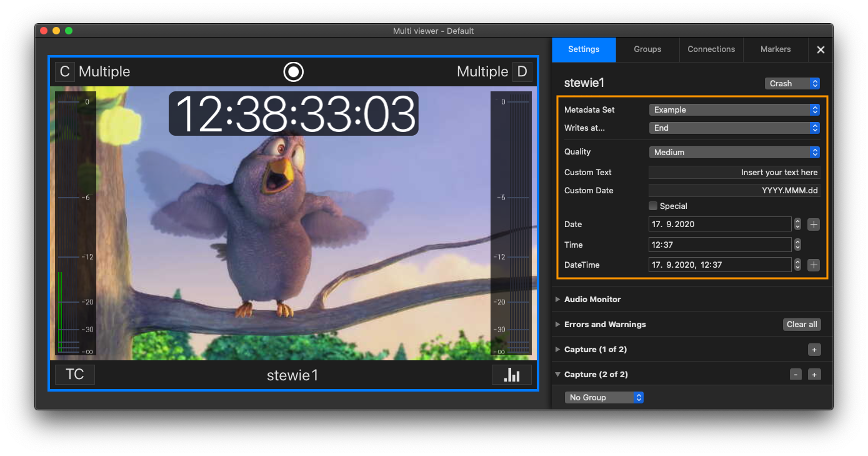The height and width of the screenshot is (456, 868).
Task: Expand the Errors and Warnings section
Action: click(558, 325)
